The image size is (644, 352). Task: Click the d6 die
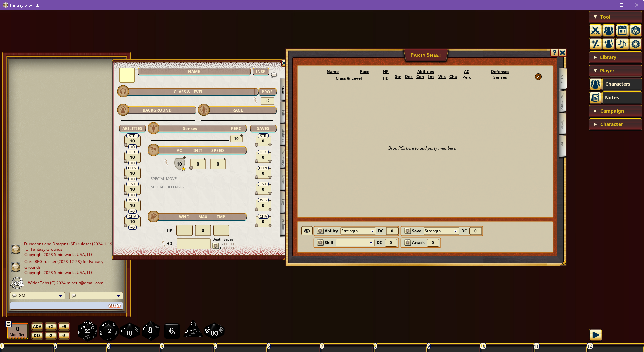tap(172, 331)
